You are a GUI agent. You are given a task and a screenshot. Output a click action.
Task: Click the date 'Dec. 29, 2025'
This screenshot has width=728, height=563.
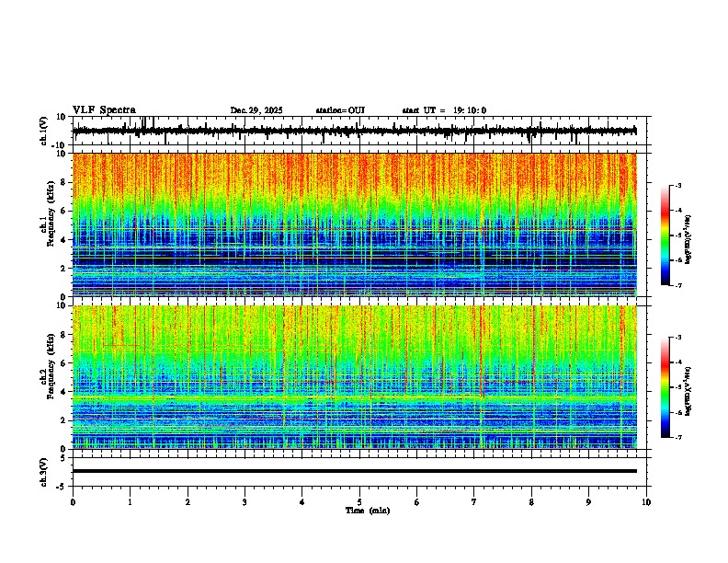pos(256,110)
